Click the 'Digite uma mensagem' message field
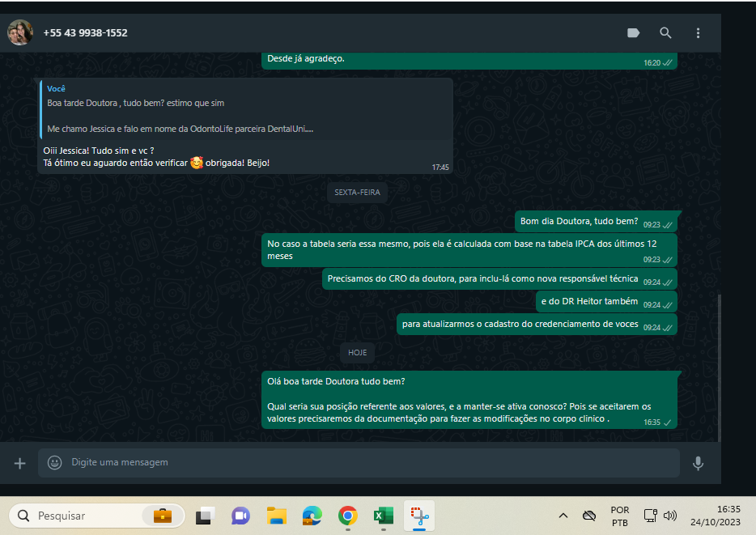 [x=359, y=463]
